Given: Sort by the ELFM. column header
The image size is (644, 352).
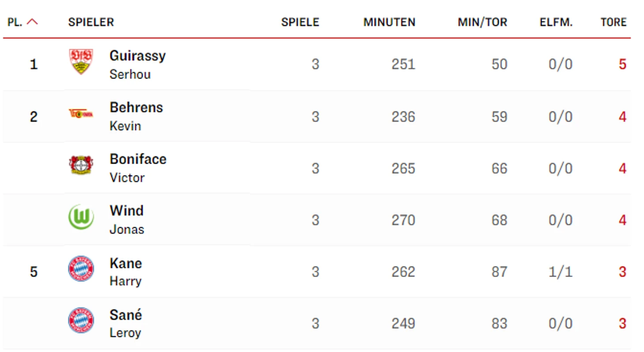Looking at the screenshot, I should [556, 22].
